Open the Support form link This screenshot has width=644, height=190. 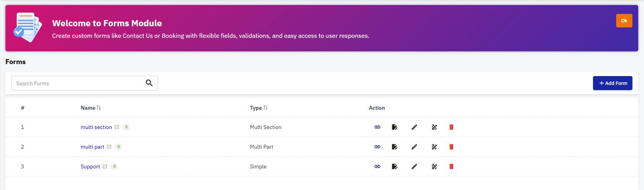pos(90,167)
